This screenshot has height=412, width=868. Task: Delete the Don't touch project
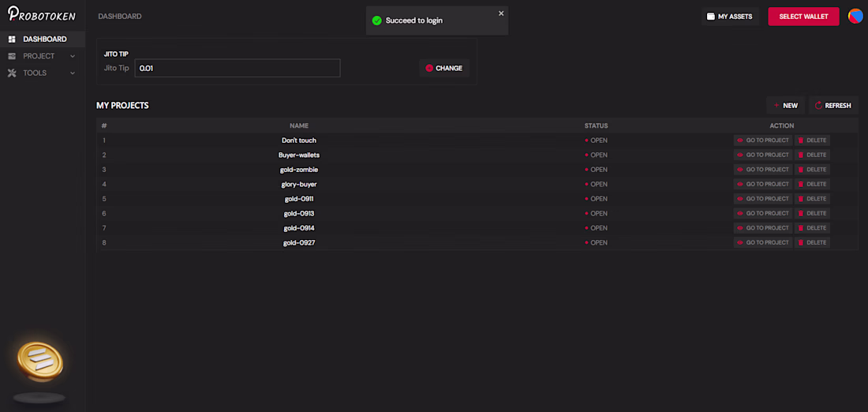812,140
